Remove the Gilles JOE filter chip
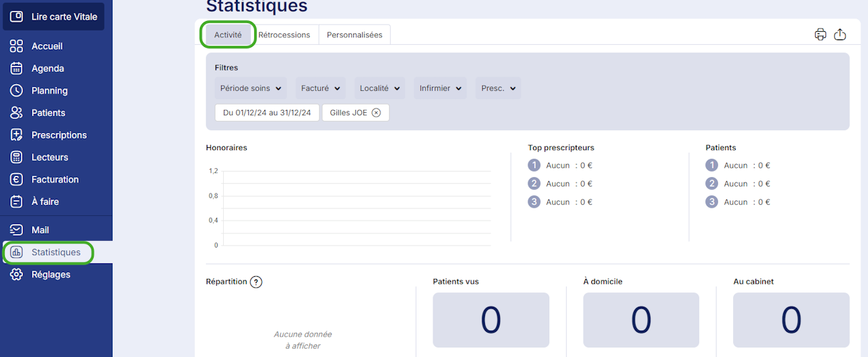868x357 pixels. (x=376, y=113)
